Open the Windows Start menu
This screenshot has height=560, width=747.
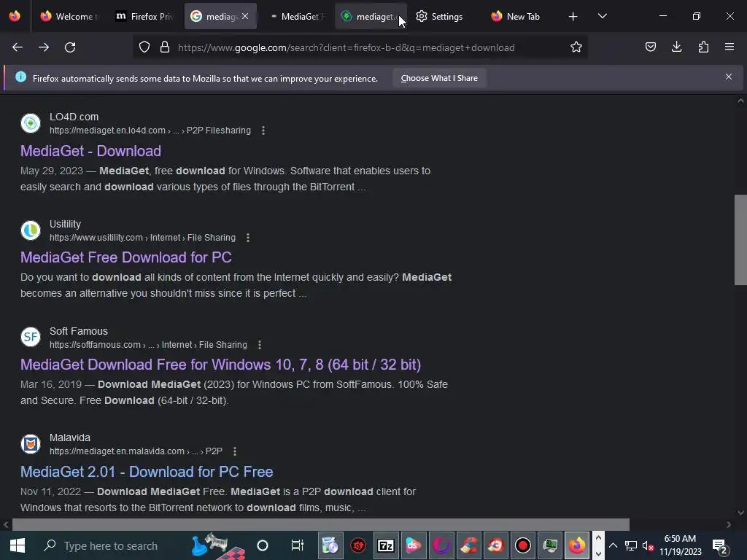[18, 545]
